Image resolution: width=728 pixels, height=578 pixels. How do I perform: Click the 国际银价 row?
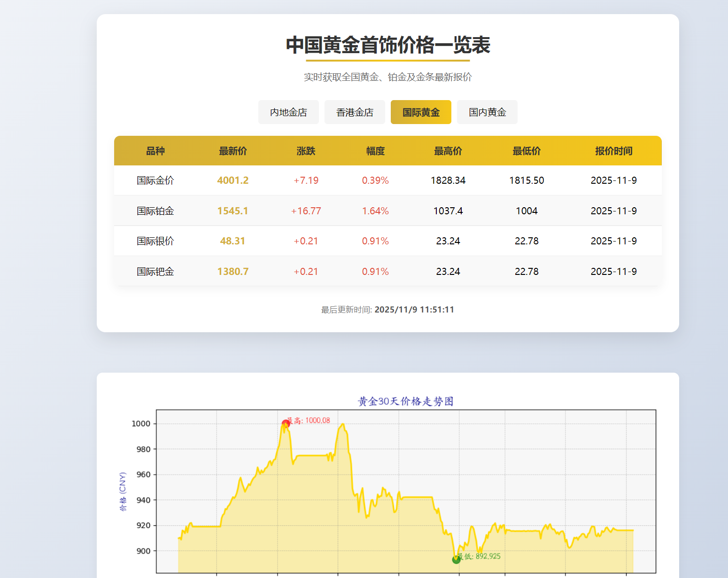point(329,241)
